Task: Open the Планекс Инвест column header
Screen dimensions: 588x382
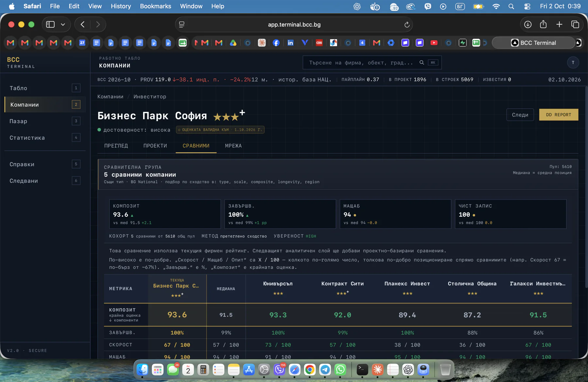Action: pos(407,288)
